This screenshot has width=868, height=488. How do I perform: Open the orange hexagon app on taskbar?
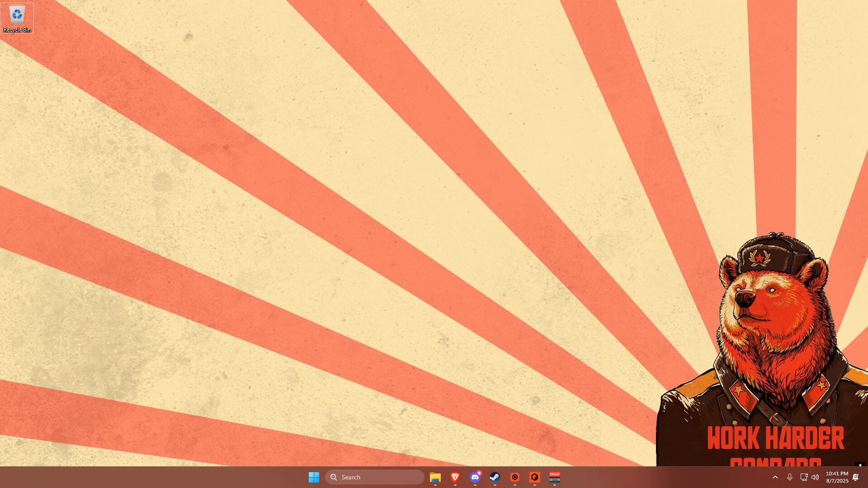[515, 477]
